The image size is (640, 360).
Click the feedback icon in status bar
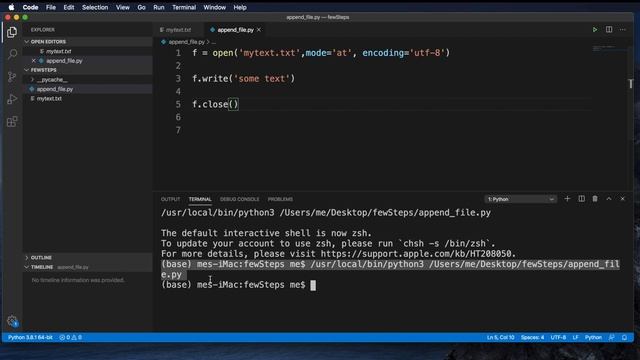click(x=611, y=338)
